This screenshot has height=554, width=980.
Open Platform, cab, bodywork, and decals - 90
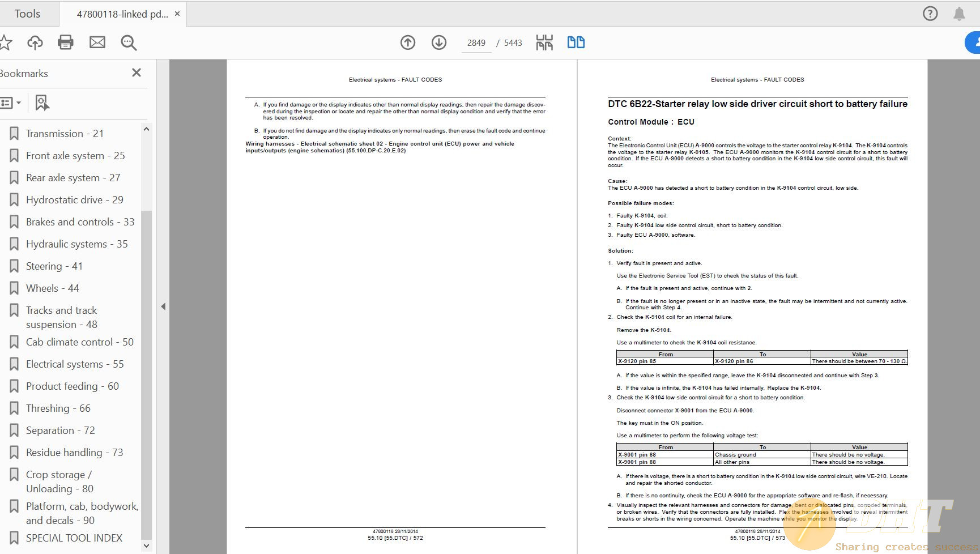point(82,513)
